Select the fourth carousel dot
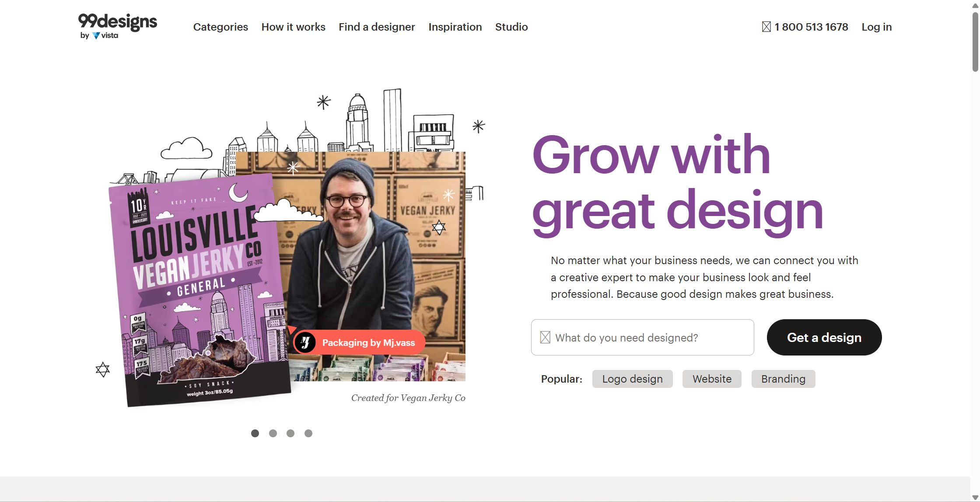 click(308, 433)
